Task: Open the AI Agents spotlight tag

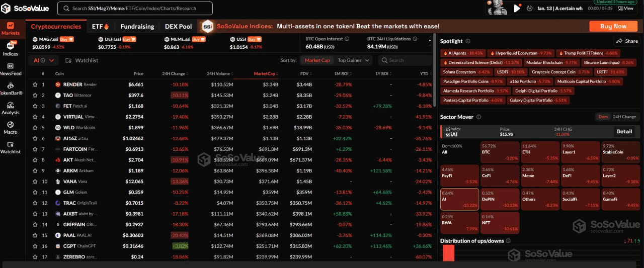Action: coord(462,53)
